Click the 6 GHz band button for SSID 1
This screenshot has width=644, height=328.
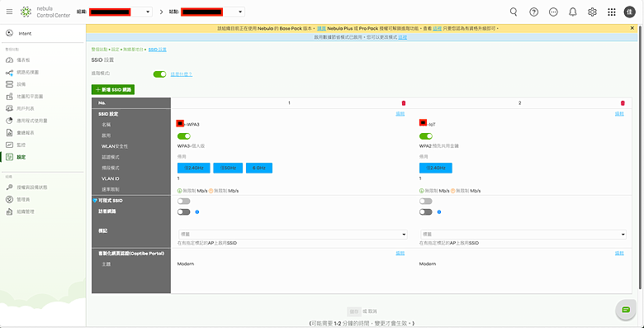coord(259,168)
